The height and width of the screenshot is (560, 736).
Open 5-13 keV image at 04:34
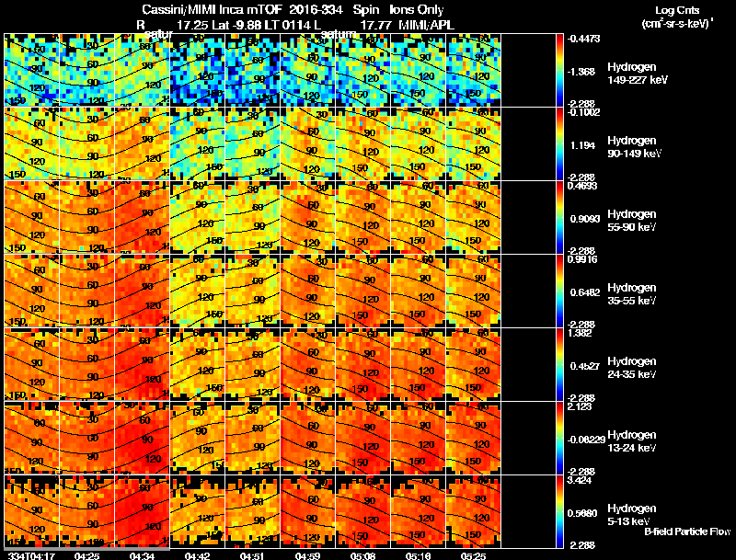click(x=143, y=511)
